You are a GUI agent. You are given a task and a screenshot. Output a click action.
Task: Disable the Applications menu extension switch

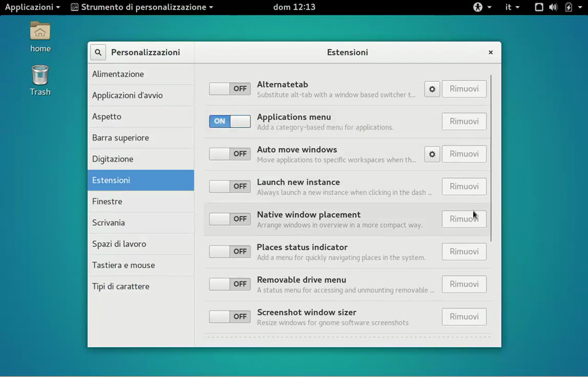tap(230, 121)
